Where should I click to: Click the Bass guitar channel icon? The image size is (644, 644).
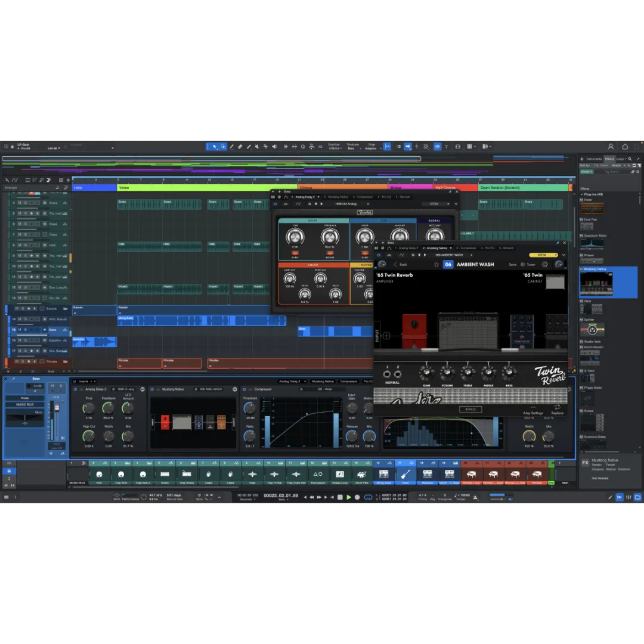pyautogui.click(x=405, y=475)
